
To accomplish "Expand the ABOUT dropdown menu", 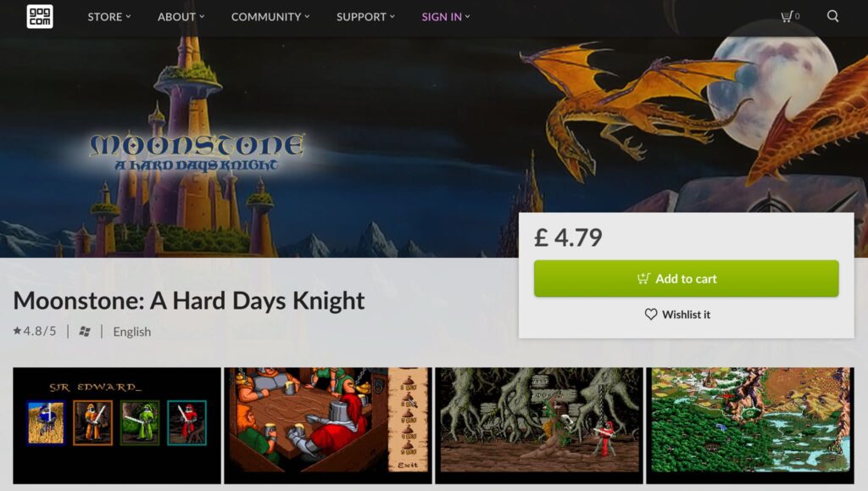I will tap(181, 17).
